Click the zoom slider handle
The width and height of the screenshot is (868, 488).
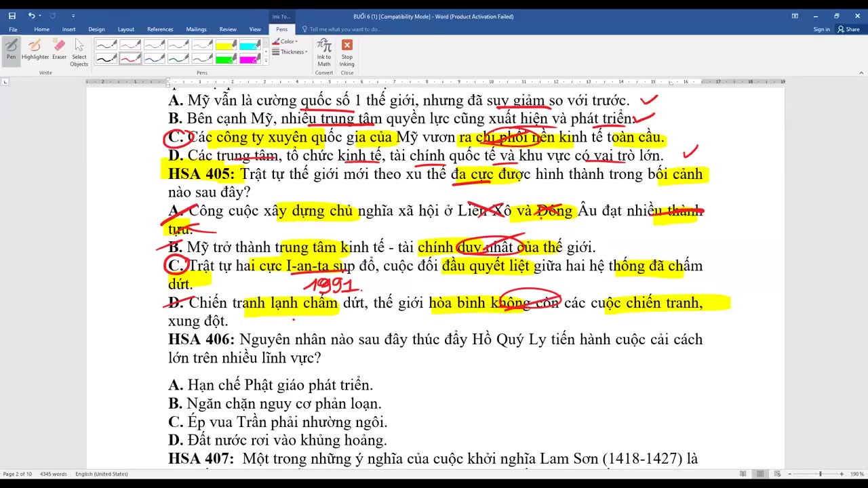point(820,474)
